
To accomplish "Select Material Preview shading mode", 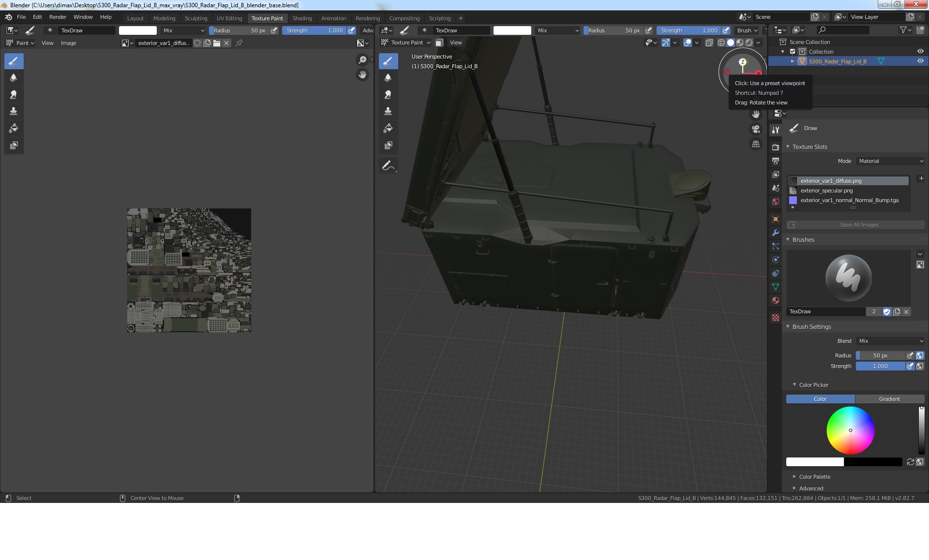I will tap(740, 43).
